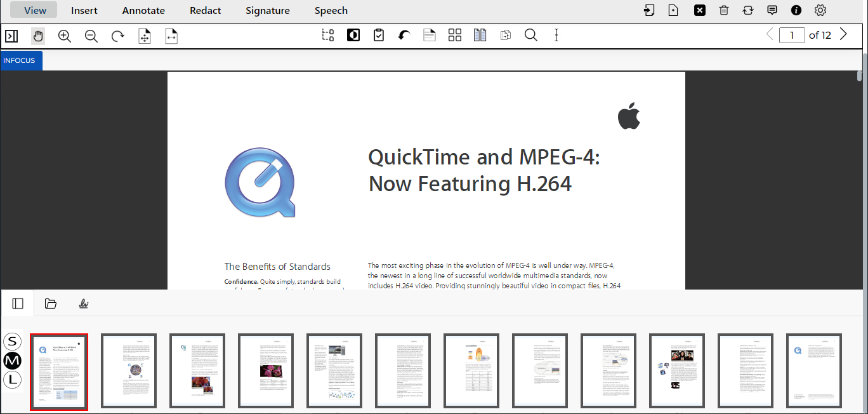Open the Redact tab

pyautogui.click(x=206, y=10)
